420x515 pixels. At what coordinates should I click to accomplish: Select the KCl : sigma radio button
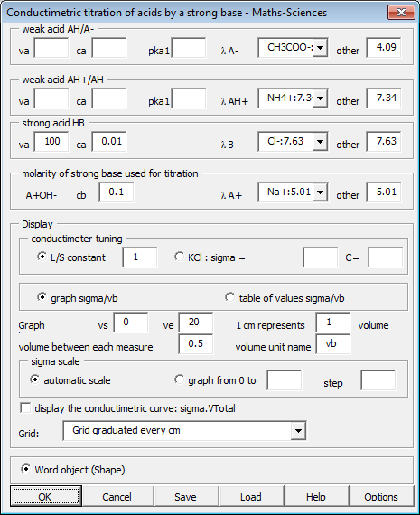180,257
